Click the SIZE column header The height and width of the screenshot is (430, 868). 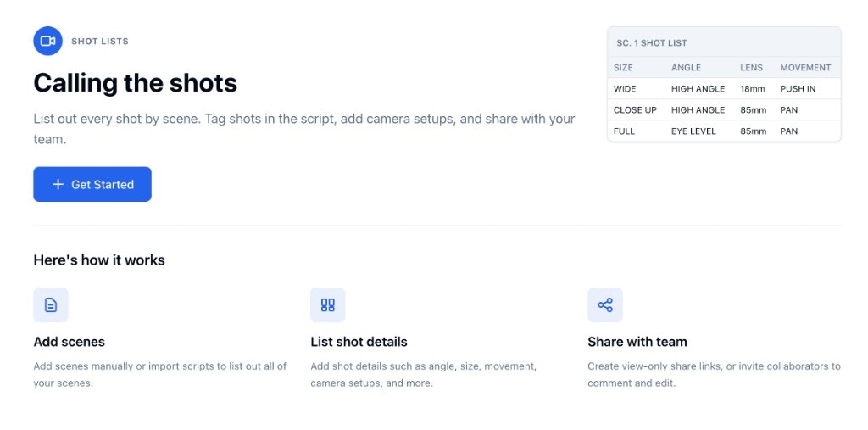pos(623,68)
